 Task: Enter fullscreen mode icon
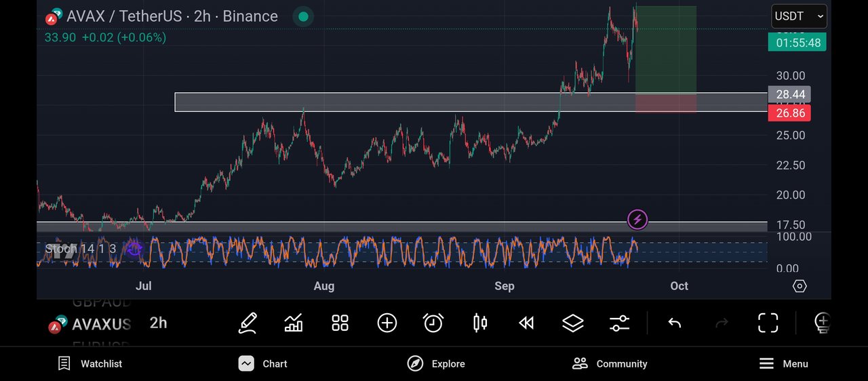(x=768, y=323)
